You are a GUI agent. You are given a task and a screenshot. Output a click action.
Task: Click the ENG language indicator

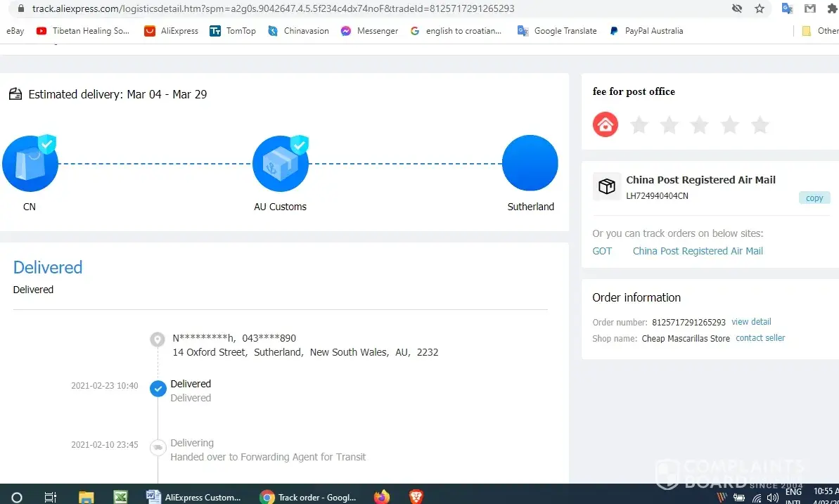click(x=793, y=491)
